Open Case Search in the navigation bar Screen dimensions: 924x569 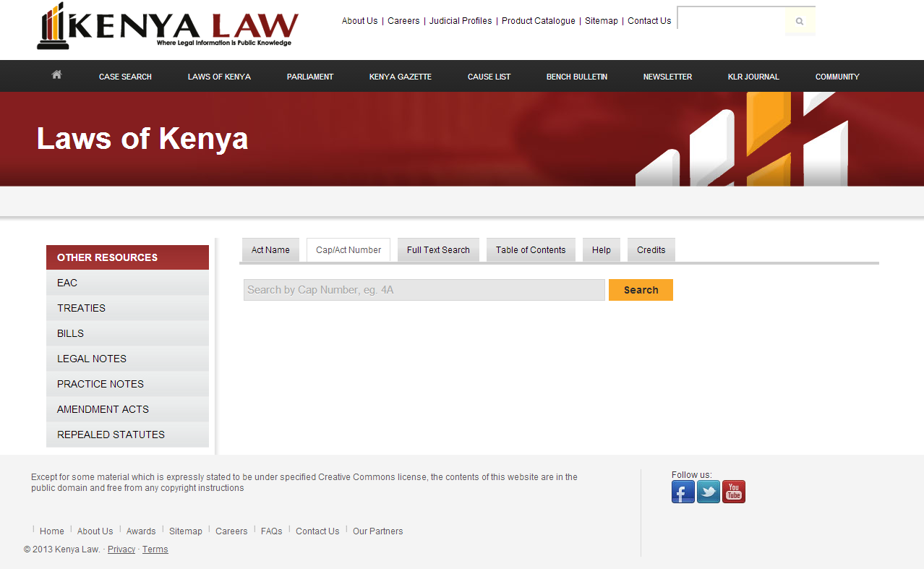(x=125, y=77)
